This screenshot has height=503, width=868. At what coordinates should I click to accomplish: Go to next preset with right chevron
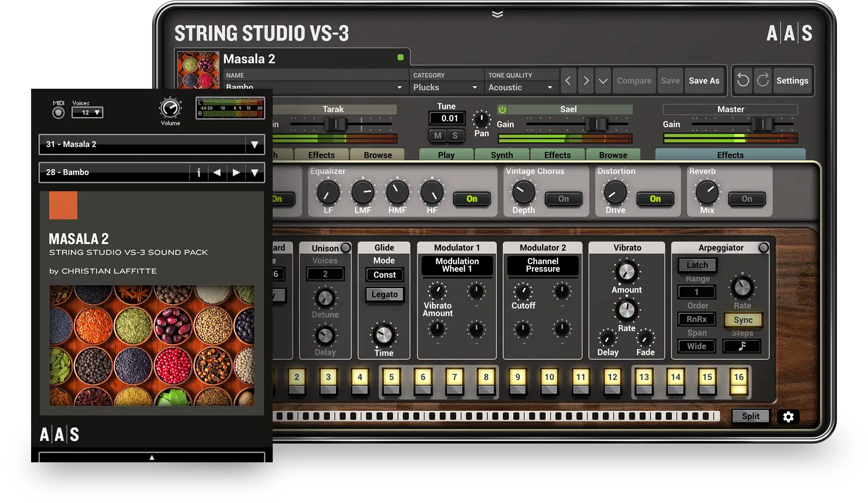point(586,81)
